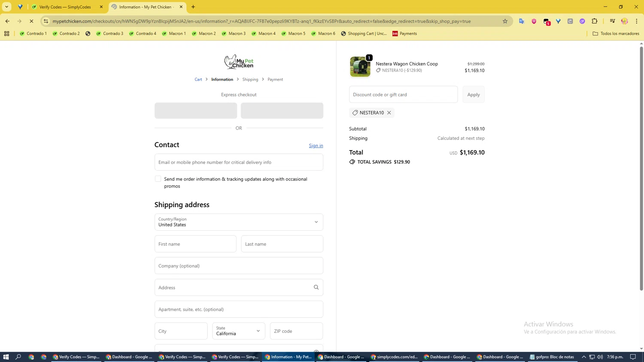Open the notification center icon
Image resolution: width=644 pixels, height=362 pixels.
tap(633, 357)
